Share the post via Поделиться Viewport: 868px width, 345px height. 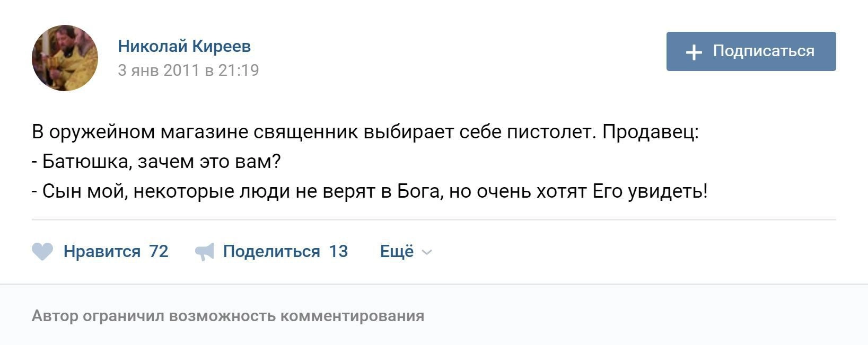(271, 251)
